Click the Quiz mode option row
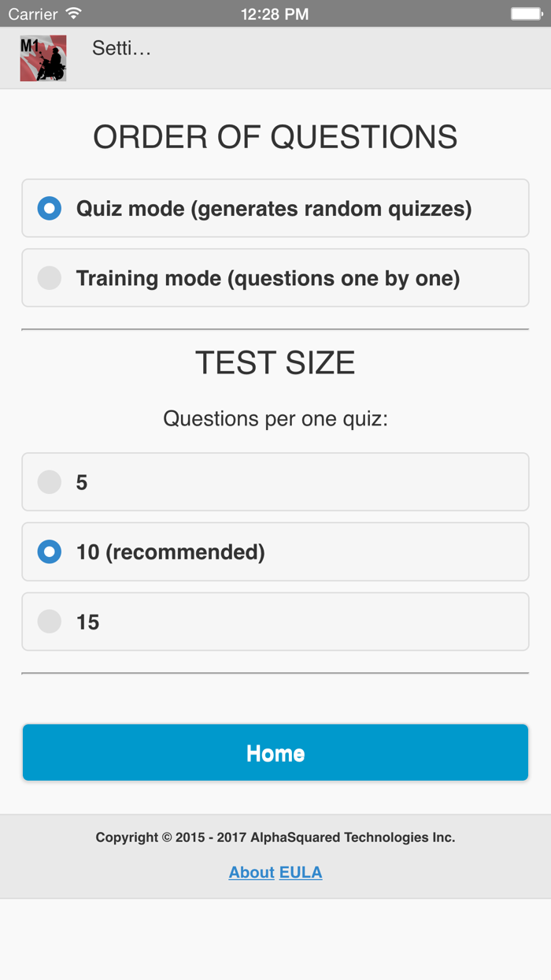 point(275,208)
